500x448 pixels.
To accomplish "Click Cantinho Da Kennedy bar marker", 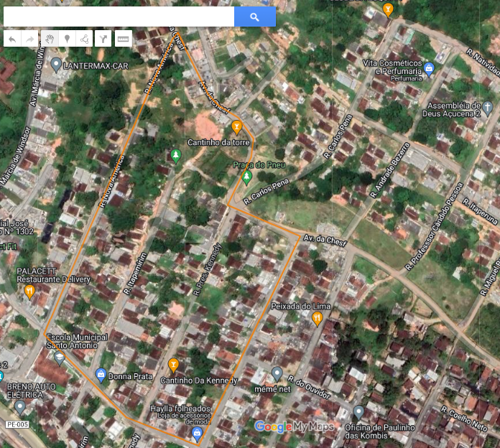I will (x=173, y=365).
